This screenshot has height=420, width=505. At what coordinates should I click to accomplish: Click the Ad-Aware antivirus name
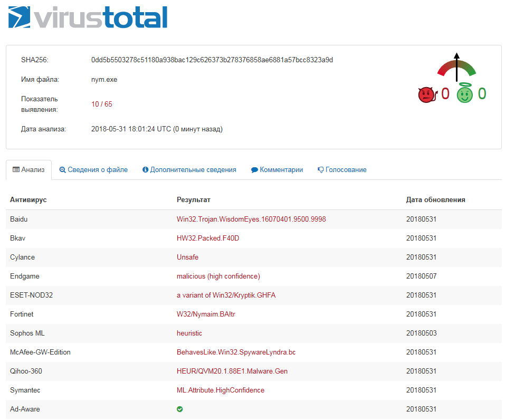pyautogui.click(x=25, y=409)
